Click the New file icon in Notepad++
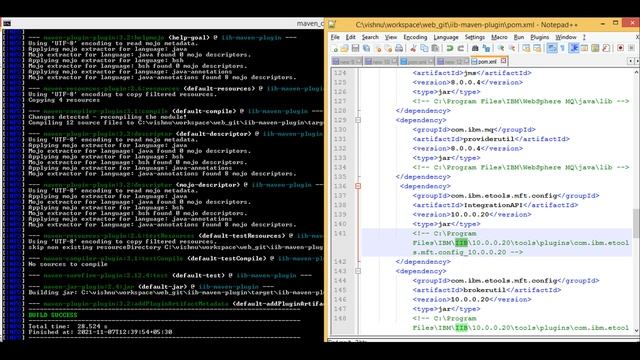The width and height of the screenshot is (640, 360). 335,49
